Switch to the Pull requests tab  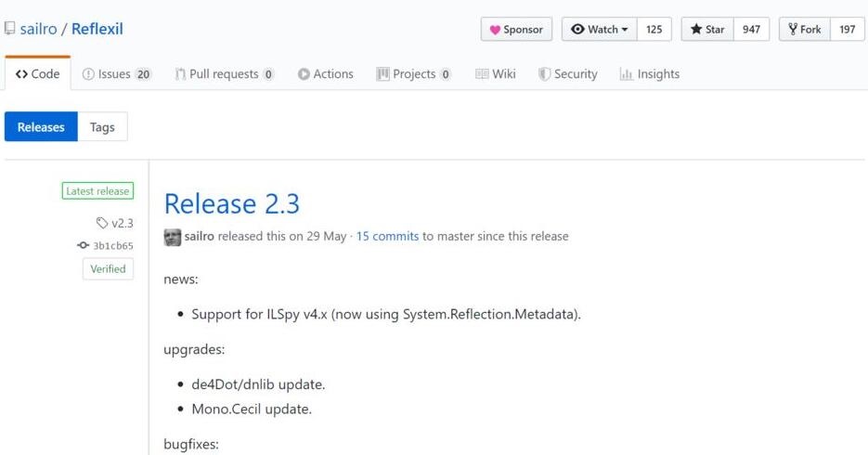click(225, 73)
